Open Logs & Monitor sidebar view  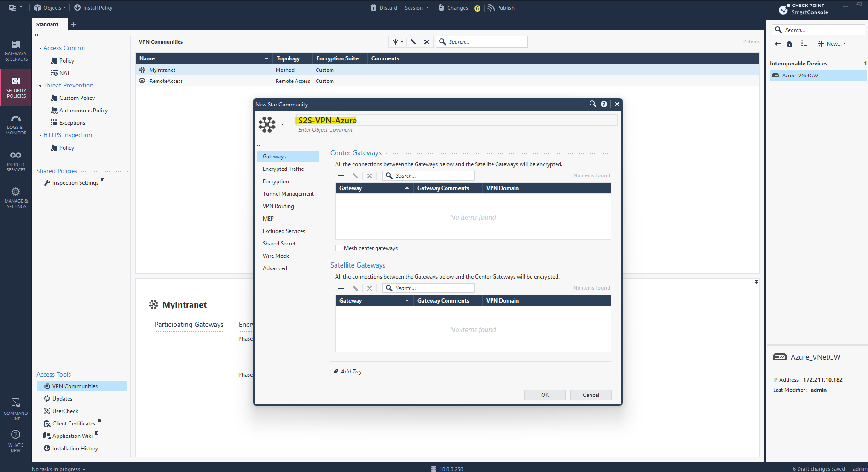(16, 125)
